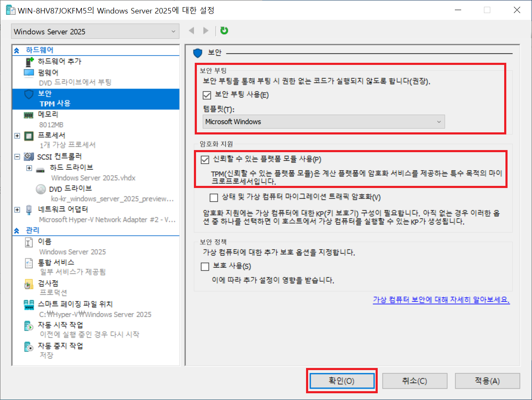Select the Firmware (펌웨어) monitor icon
This screenshot has width=532, height=400.
(x=29, y=73)
